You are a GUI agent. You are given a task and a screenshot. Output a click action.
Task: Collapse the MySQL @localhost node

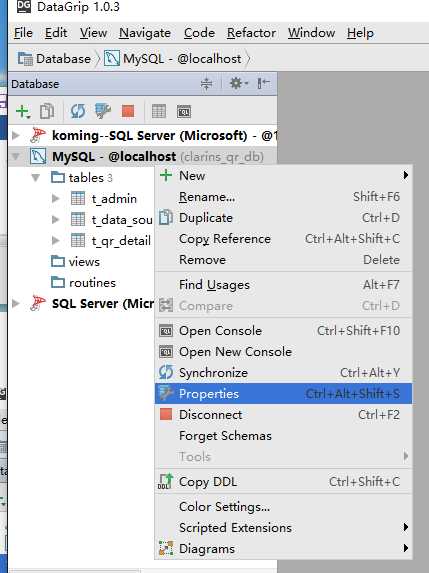pos(16,156)
